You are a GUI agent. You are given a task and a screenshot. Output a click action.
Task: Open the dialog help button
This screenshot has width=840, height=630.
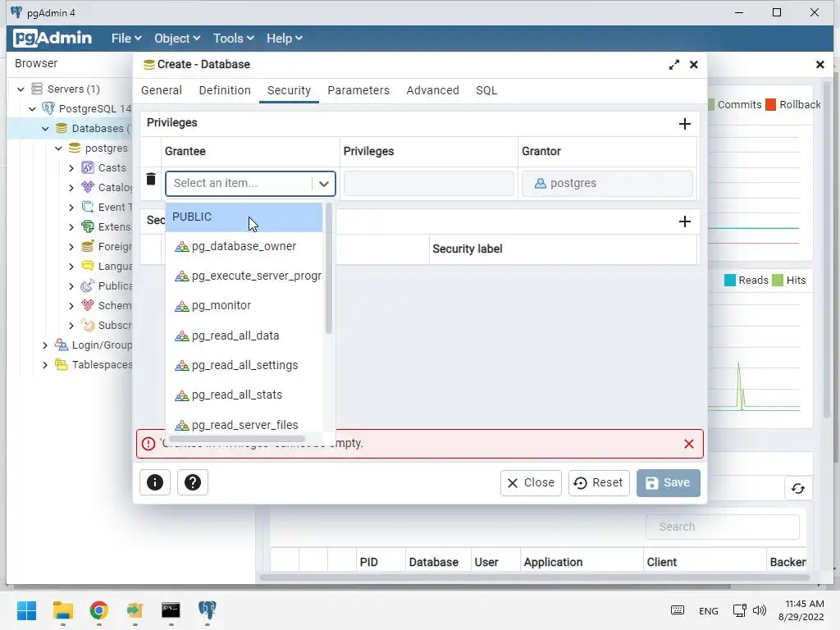[192, 482]
